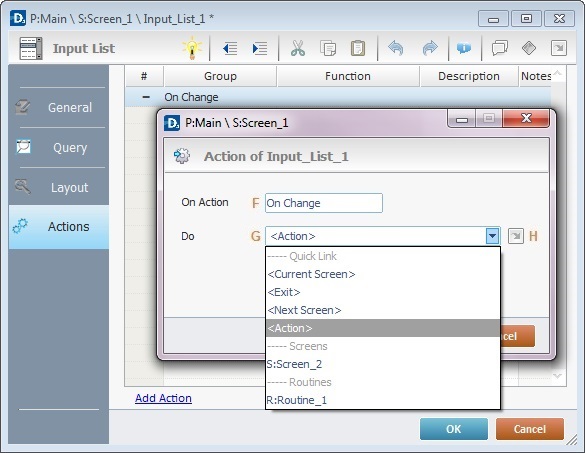Click the undo arrow icon
585x453 pixels.
pyautogui.click(x=396, y=48)
